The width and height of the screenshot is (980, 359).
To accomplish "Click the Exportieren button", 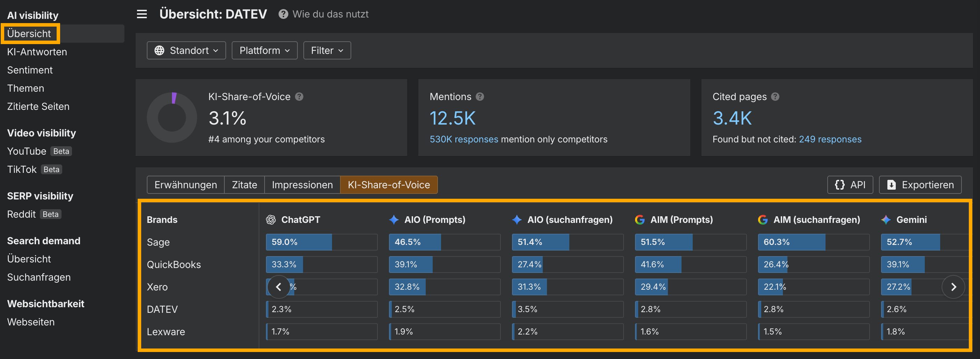I will (920, 185).
